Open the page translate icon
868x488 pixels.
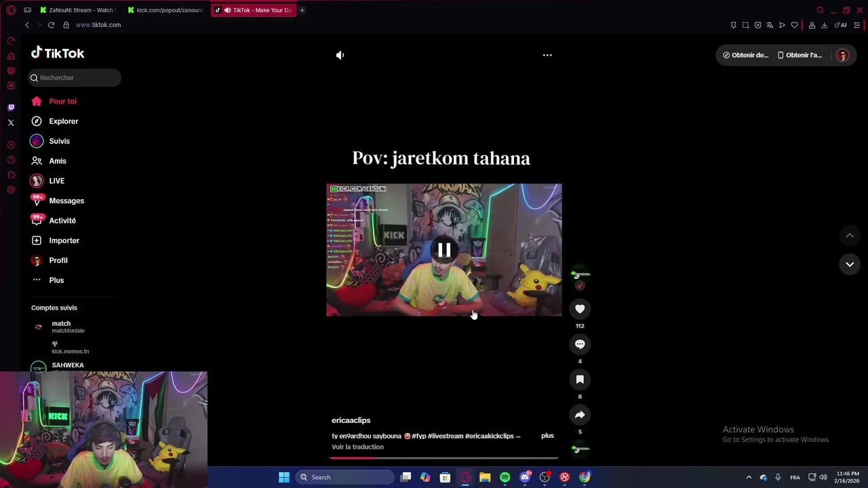point(770,25)
